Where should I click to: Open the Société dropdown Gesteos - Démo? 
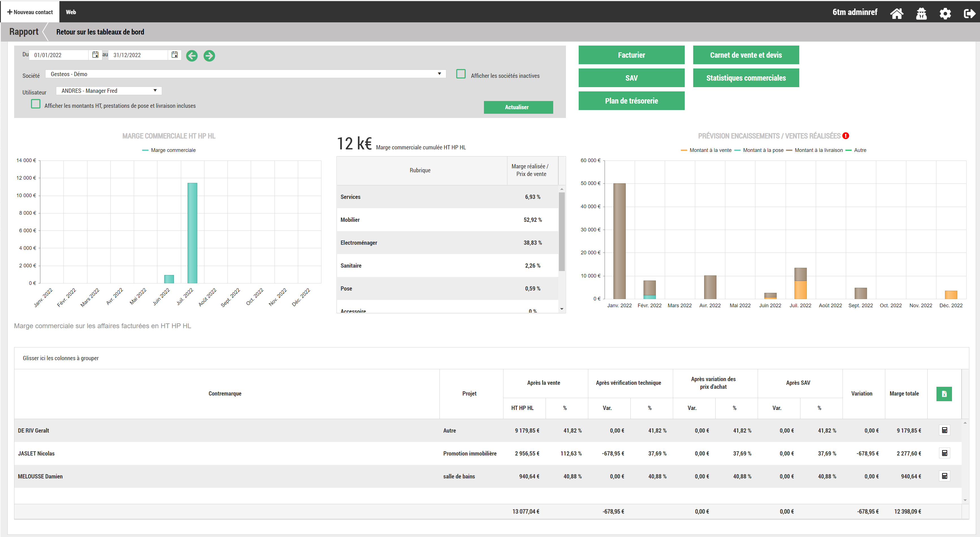pos(245,74)
